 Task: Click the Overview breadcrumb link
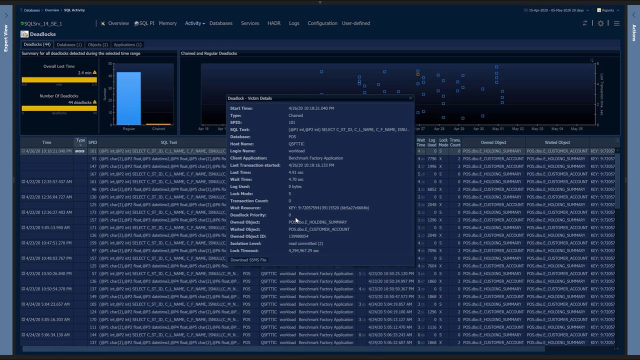52,10
